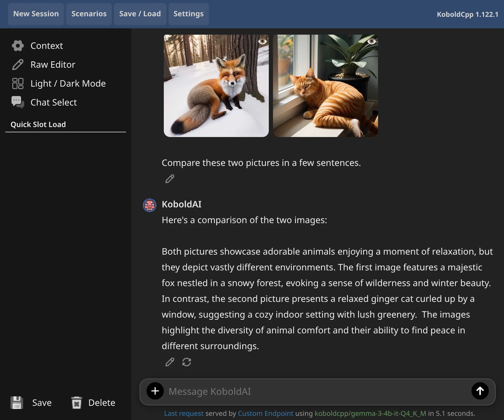Viewport: 504px width, 420px height.
Task: Open the Scenarios menu
Action: point(89,14)
